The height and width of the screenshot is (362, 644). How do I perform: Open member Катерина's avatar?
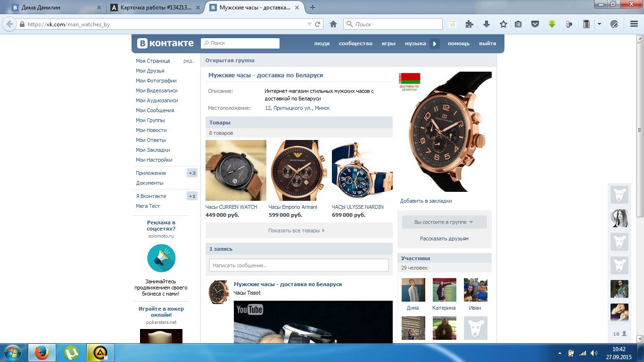(x=444, y=289)
